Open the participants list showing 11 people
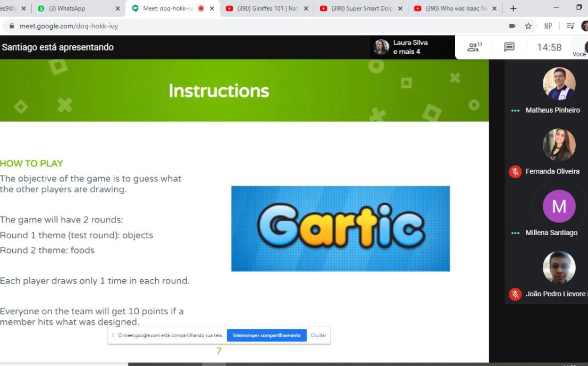This screenshot has width=588, height=366. tap(474, 47)
